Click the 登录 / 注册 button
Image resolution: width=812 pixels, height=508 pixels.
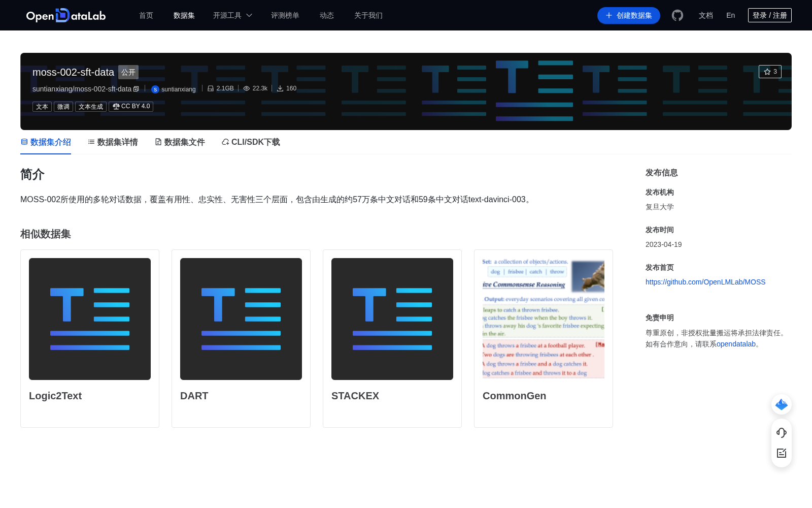point(770,15)
